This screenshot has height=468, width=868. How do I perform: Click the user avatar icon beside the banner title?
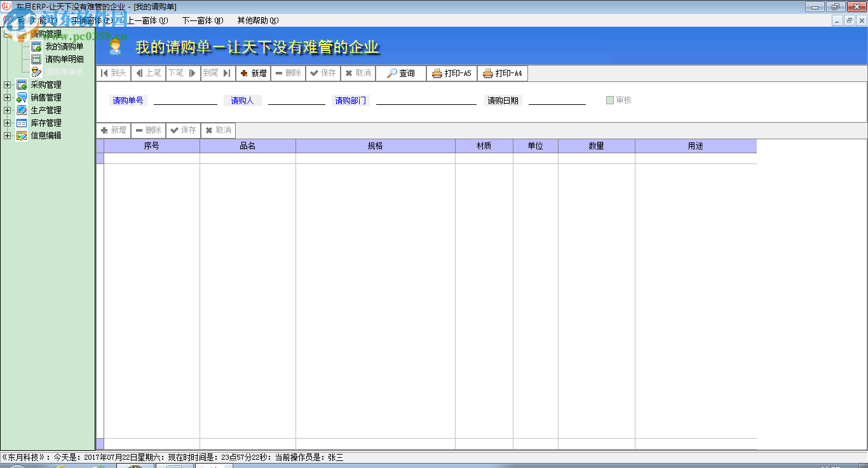[x=116, y=45]
